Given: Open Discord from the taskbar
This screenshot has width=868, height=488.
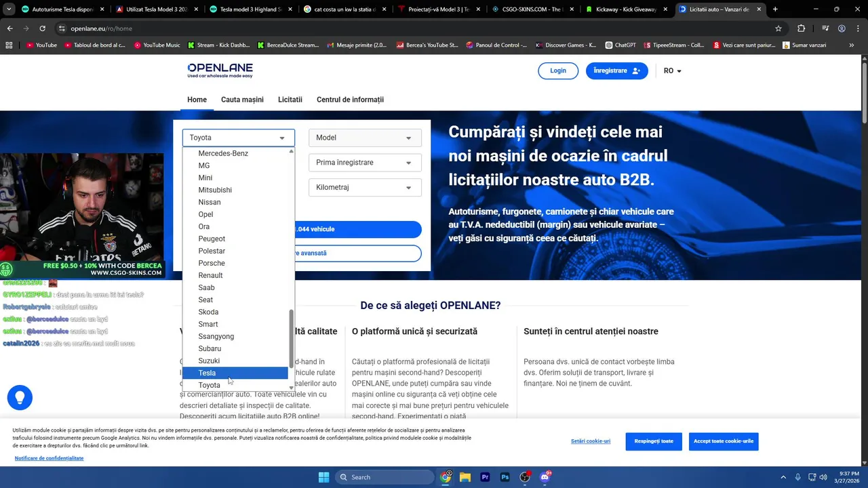Looking at the screenshot, I should [x=545, y=477].
